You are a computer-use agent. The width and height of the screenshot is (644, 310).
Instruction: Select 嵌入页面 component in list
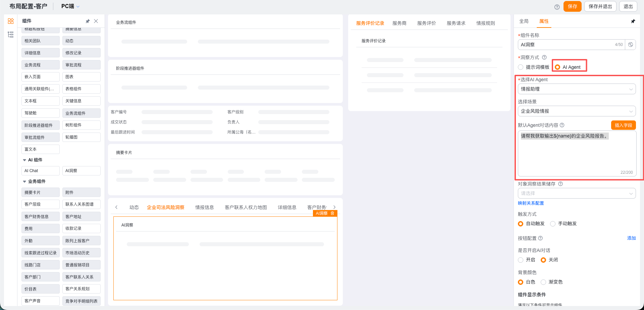coord(41,77)
